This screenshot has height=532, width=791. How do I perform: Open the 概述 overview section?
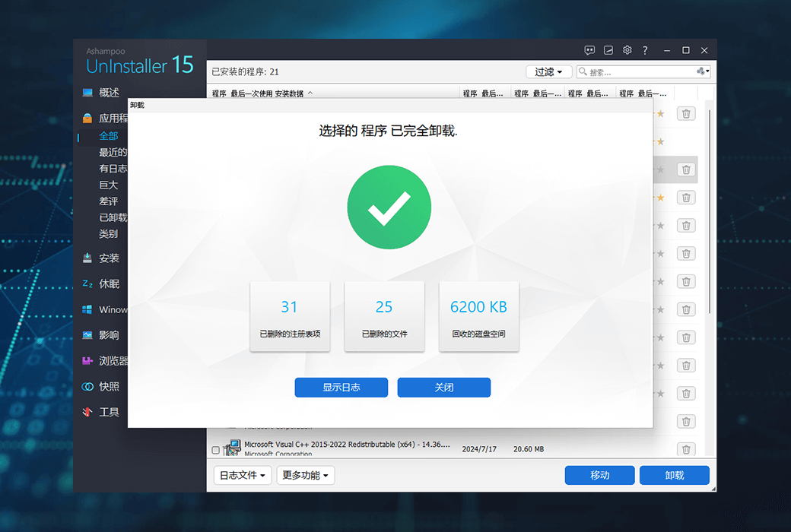pyautogui.click(x=110, y=92)
